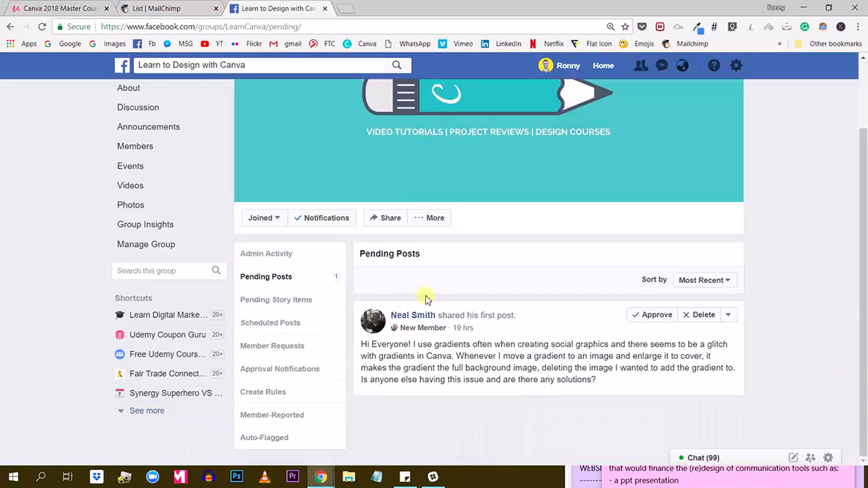The width and height of the screenshot is (868, 488).
Task: Open Scheduled Posts section
Action: tap(270, 323)
